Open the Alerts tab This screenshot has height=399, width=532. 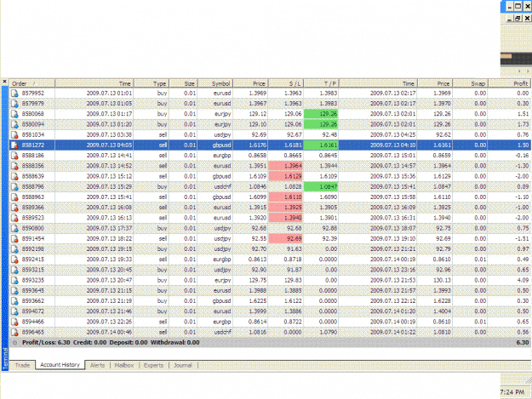pos(97,365)
